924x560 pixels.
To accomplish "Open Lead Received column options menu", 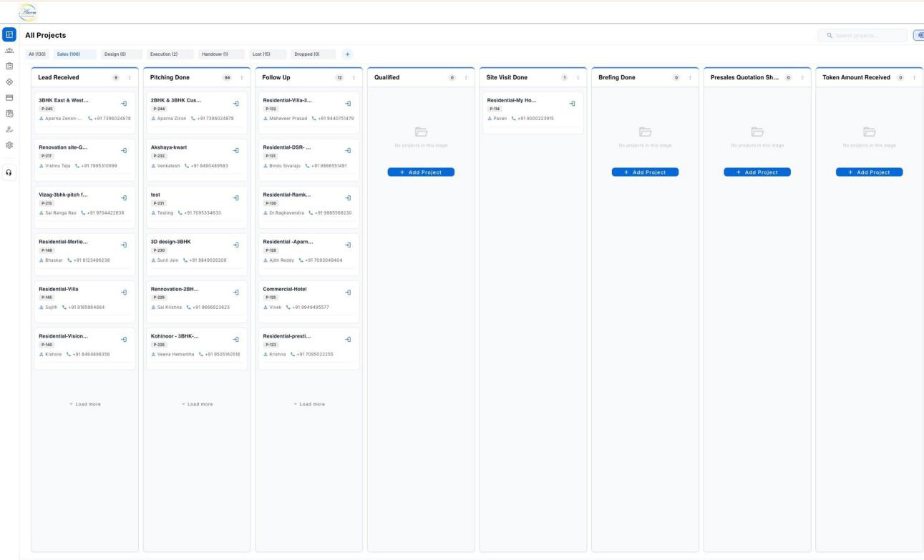I will click(130, 77).
